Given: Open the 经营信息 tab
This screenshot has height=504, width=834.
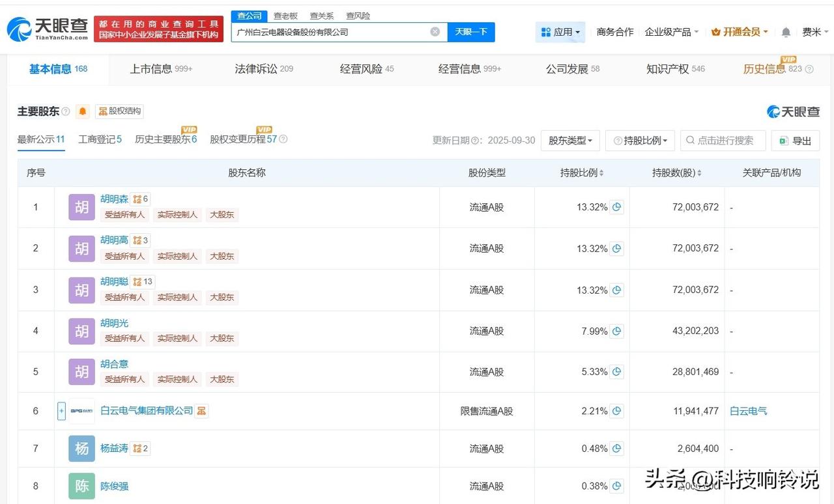Looking at the screenshot, I should 470,69.
